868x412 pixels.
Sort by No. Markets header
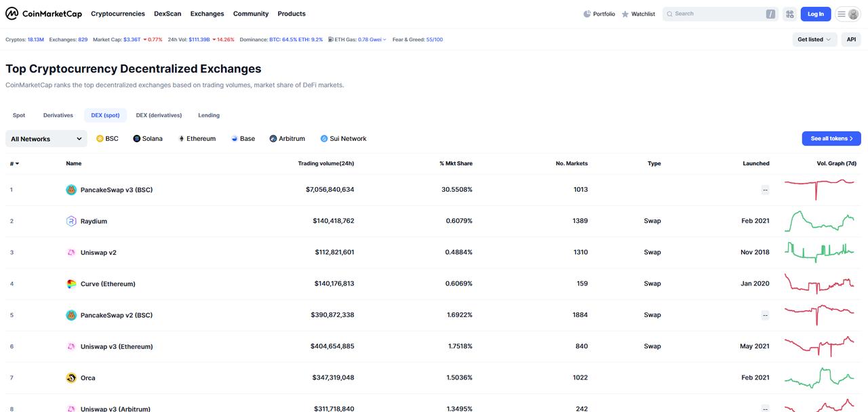point(572,163)
